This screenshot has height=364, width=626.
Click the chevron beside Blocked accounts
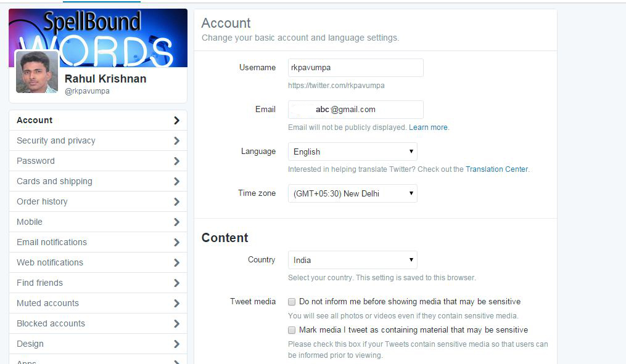tap(176, 324)
